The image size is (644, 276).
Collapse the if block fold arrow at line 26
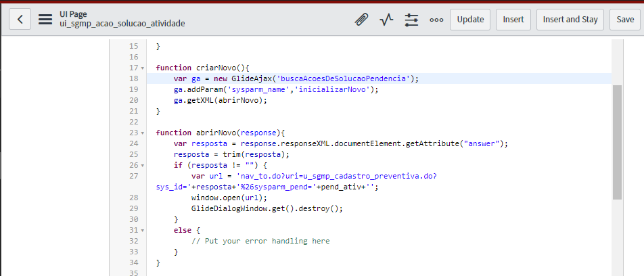pos(143,166)
